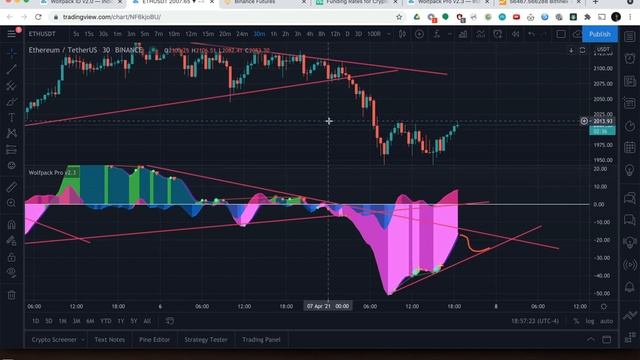Expand the Crypto Screener dropdown arrow
Viewport: 640px width, 360px height.
click(x=83, y=340)
